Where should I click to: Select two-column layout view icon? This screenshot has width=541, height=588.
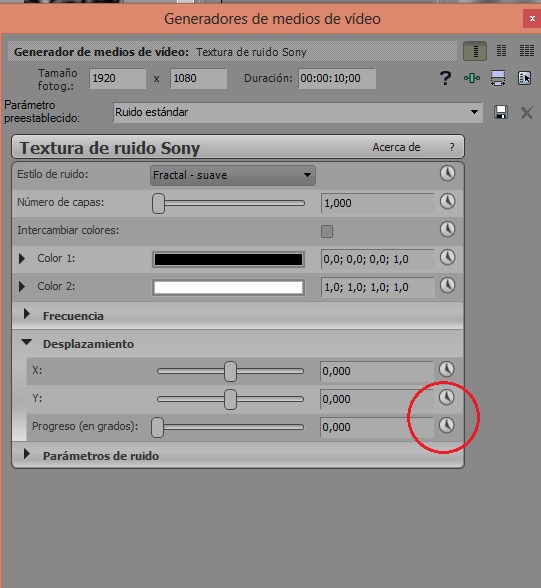click(x=501, y=51)
